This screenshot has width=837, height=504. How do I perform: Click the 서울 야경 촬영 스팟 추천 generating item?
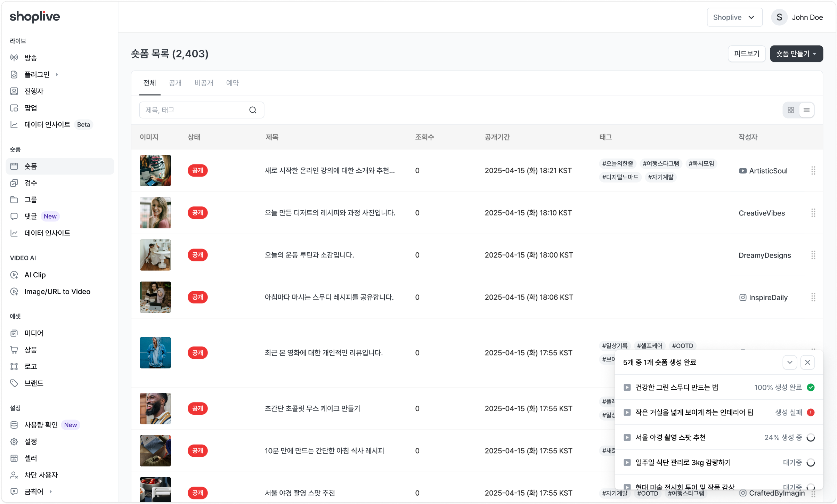[x=719, y=438]
